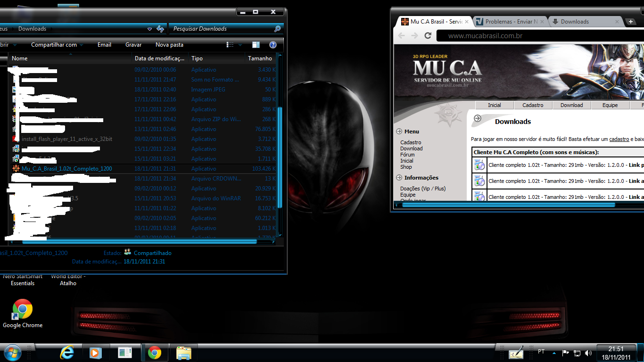Sort by the Data de modificação column
Viewport: 644px width, 362px height.
(160, 58)
